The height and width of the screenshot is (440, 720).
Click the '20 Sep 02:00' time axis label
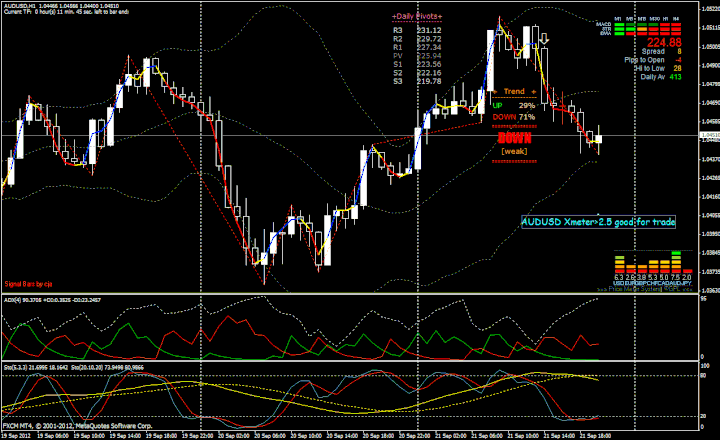[233, 435]
